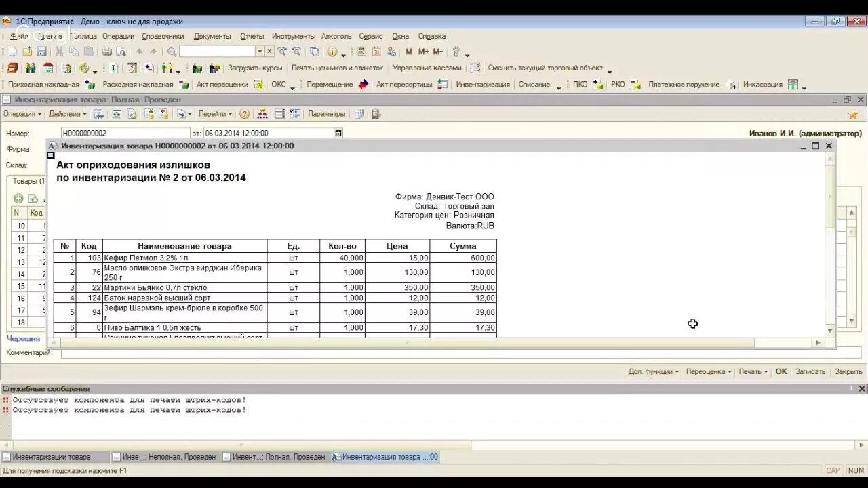Click the Параметры button in document toolbar
This screenshot has width=868, height=488.
point(327,114)
